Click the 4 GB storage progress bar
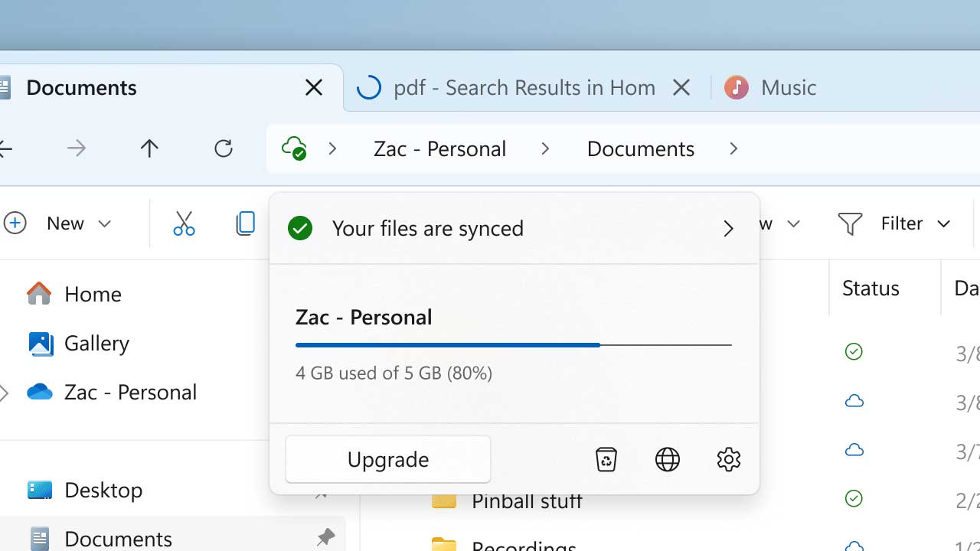This screenshot has height=551, width=980. pos(514,345)
